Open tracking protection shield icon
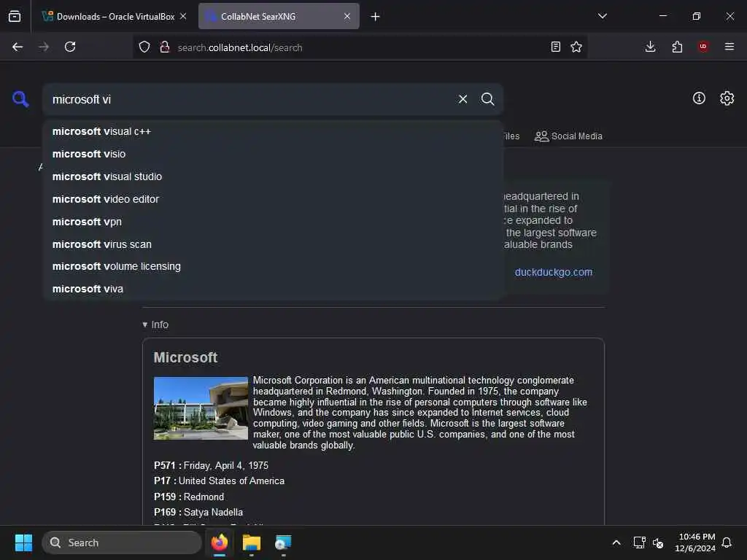This screenshot has width=747, height=560. (144, 47)
